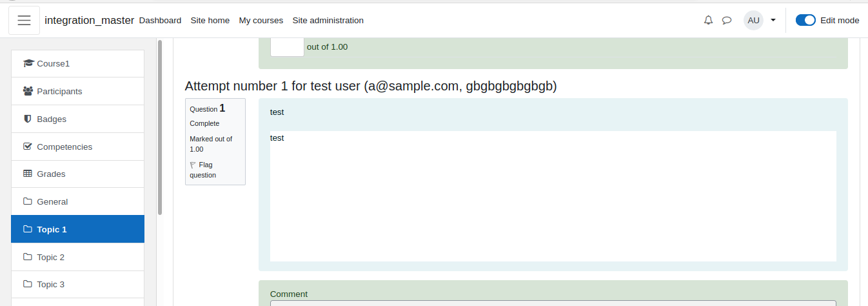The height and width of the screenshot is (306, 868).
Task: Click the Badges shield icon
Action: [x=28, y=119]
